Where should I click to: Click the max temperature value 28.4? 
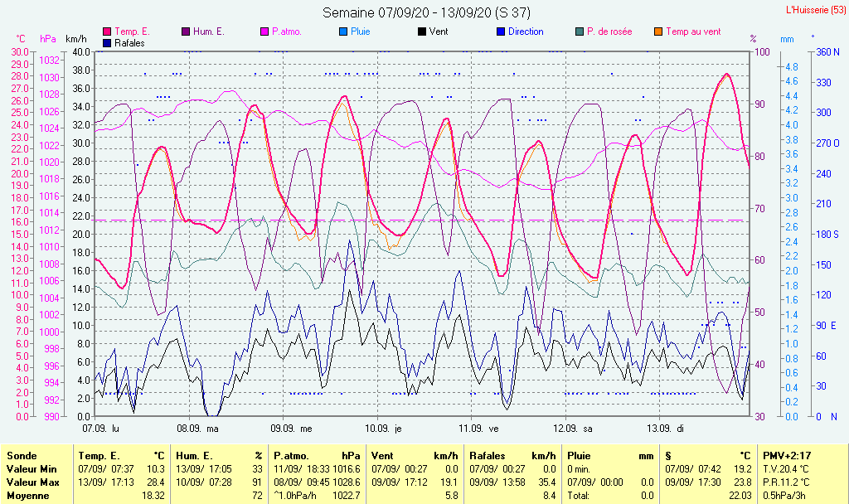click(155, 482)
